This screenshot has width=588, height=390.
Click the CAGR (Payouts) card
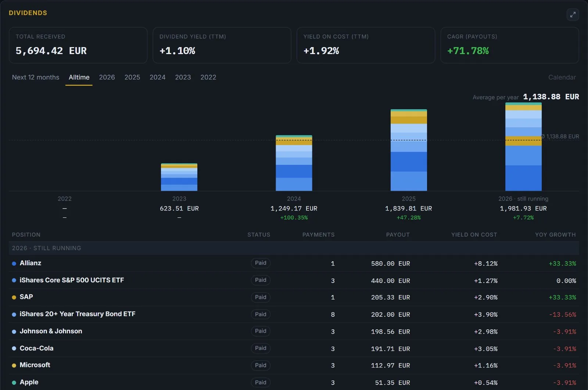(510, 45)
